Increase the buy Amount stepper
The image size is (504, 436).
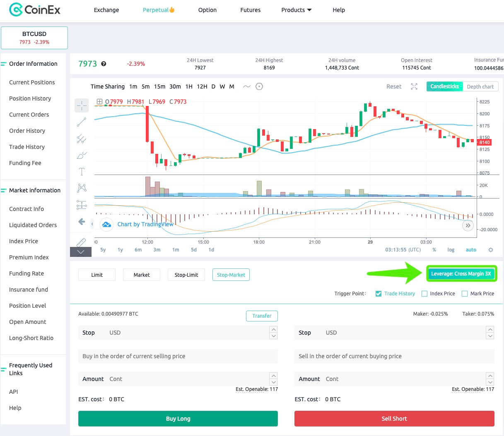point(273,376)
